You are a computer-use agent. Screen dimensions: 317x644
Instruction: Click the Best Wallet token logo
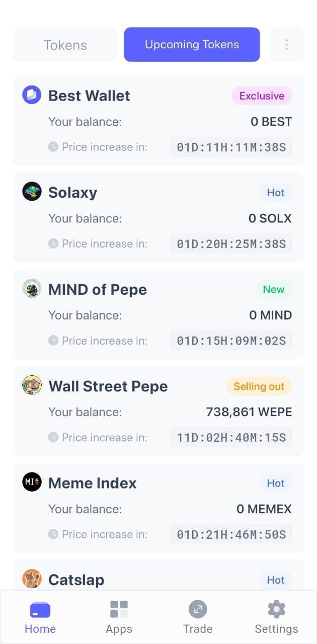point(31,95)
